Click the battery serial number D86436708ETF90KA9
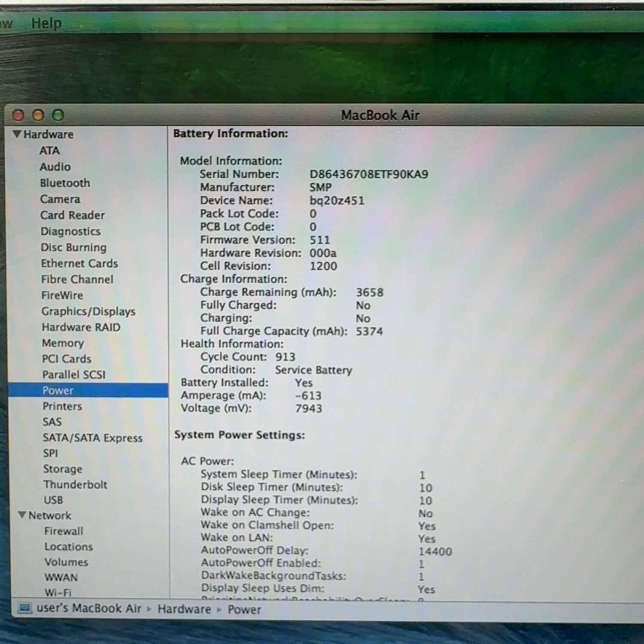 tap(369, 174)
